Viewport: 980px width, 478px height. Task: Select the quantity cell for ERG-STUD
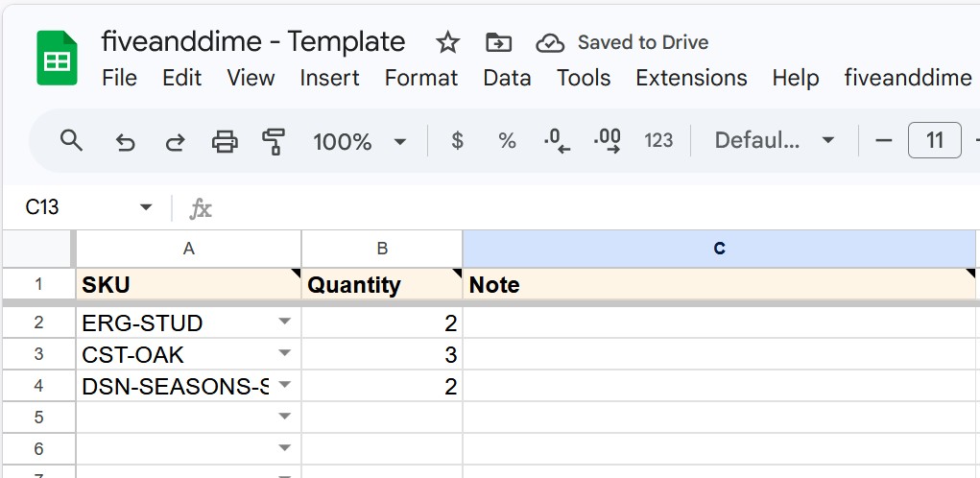tap(382, 323)
